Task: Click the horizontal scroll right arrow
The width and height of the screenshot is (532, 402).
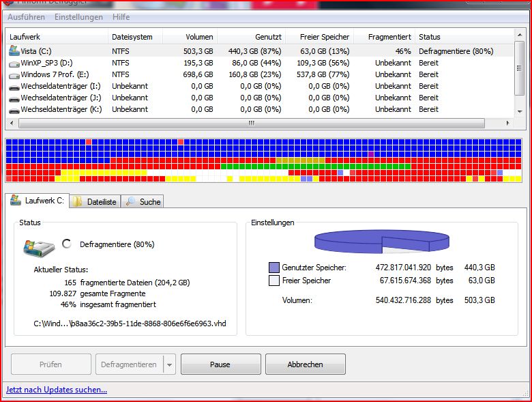Action: 508,123
